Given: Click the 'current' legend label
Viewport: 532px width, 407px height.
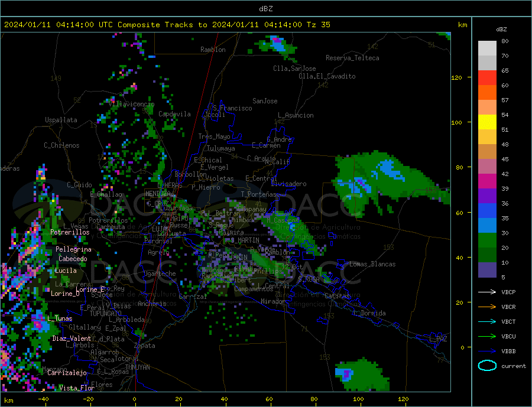Looking at the screenshot, I should [x=514, y=366].
